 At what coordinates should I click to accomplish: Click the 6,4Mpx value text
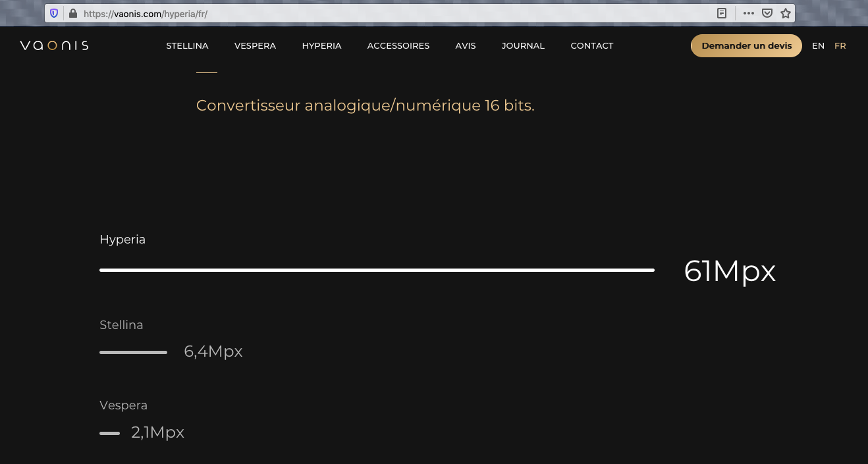tap(213, 351)
